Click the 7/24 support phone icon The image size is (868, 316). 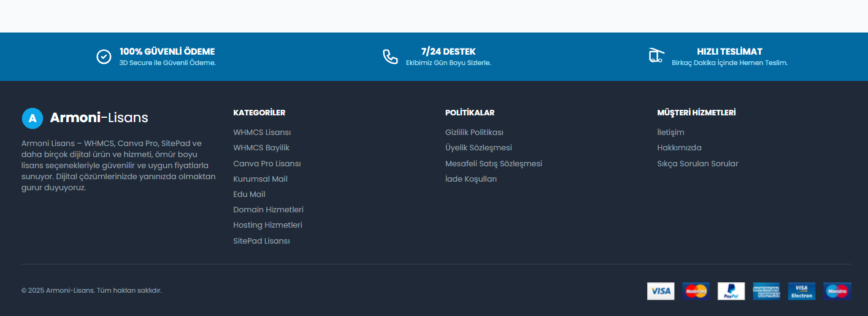(x=390, y=56)
